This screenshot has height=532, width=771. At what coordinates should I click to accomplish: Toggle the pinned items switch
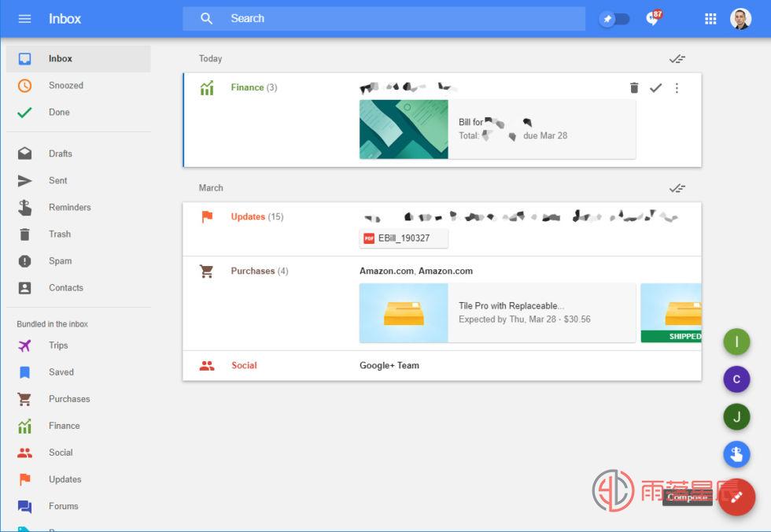tap(614, 19)
